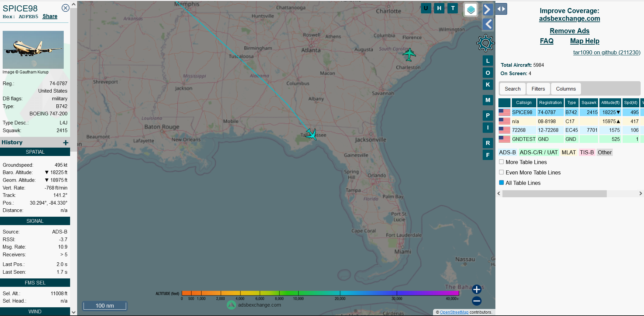Toggle Other source legend

(605, 152)
